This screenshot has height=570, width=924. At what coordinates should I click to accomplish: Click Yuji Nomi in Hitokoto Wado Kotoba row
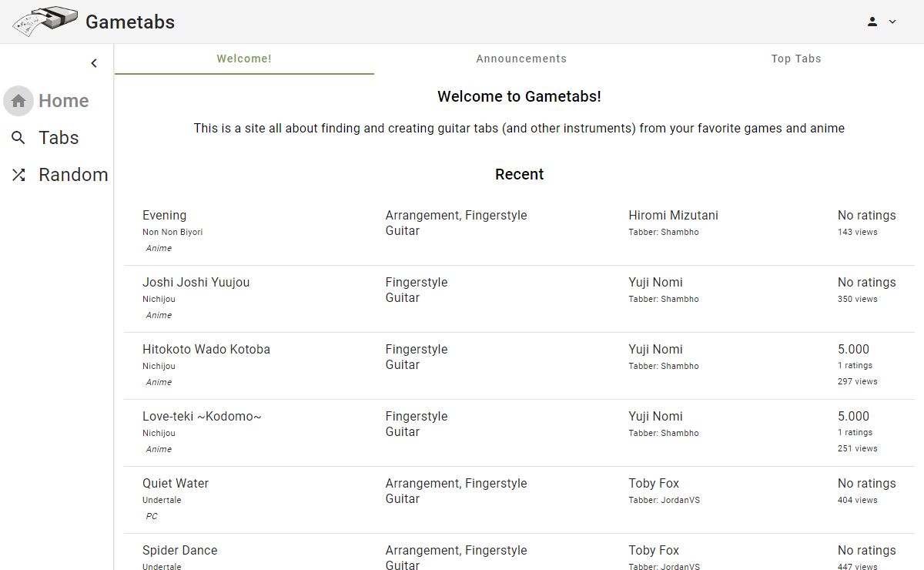[655, 349]
